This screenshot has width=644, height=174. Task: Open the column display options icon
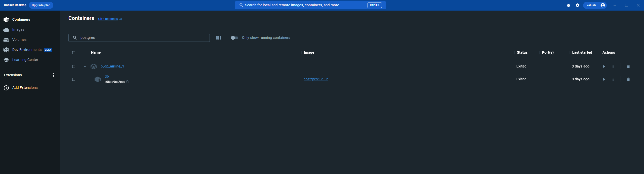pos(219,38)
